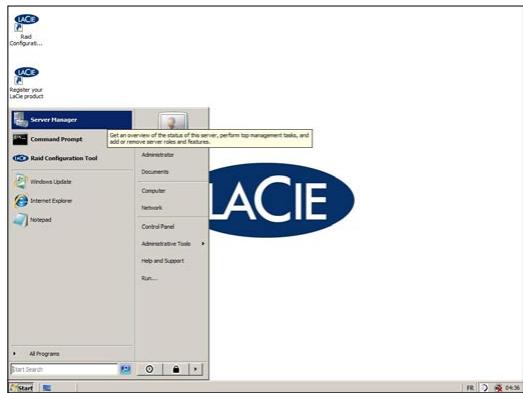The width and height of the screenshot is (523, 393).
Task: Open Computer from Start menu
Action: pos(153,191)
